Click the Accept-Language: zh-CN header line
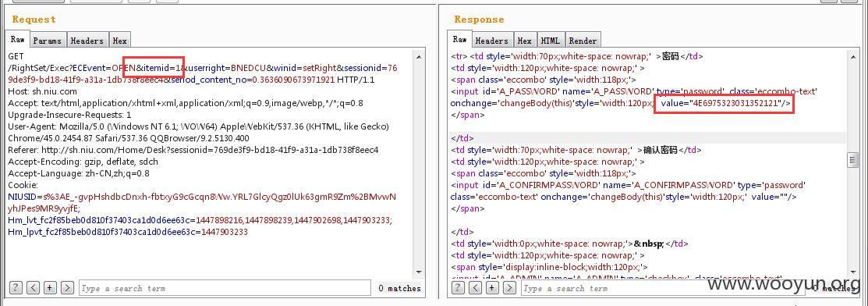Viewport: 868px width, 306px height. click(x=79, y=173)
